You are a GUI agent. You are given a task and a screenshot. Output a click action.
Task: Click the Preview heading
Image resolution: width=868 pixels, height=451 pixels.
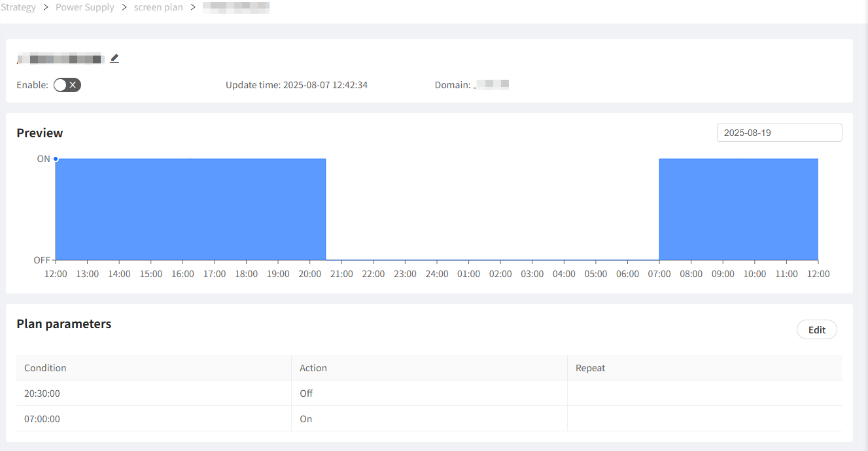tap(40, 133)
